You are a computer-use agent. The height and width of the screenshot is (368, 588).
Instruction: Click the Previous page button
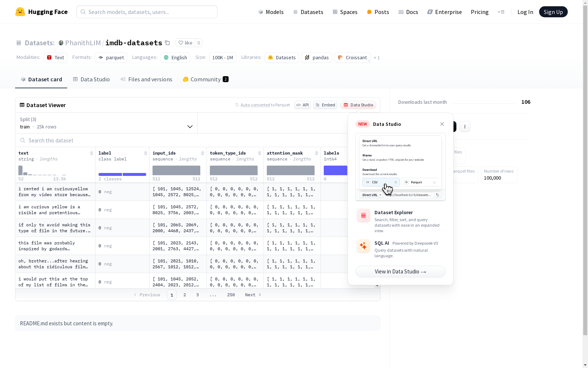coord(147,295)
